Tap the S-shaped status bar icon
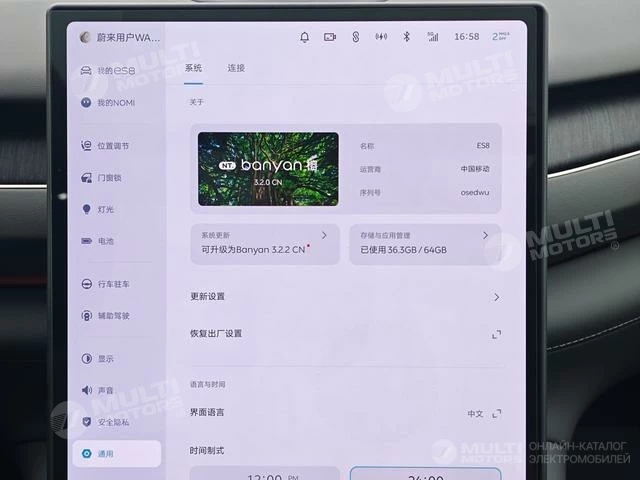 (x=356, y=37)
